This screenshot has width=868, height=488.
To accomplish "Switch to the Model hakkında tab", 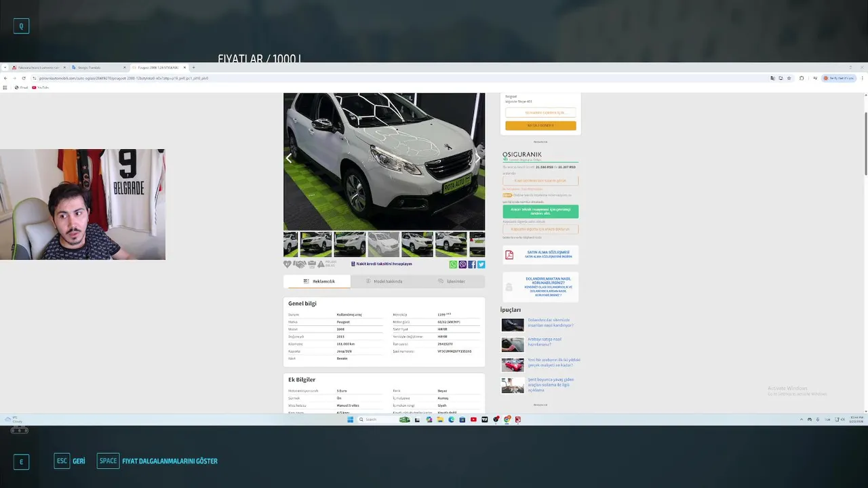I will 384,281.
